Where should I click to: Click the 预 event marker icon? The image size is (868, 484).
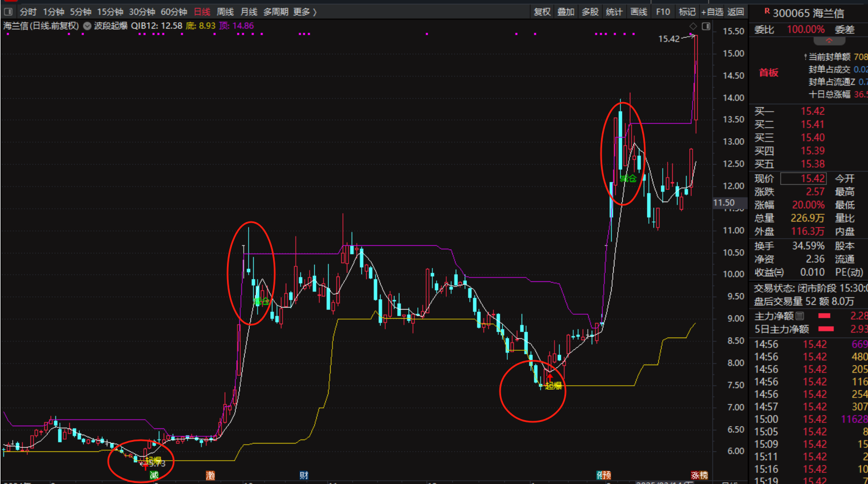(x=607, y=475)
